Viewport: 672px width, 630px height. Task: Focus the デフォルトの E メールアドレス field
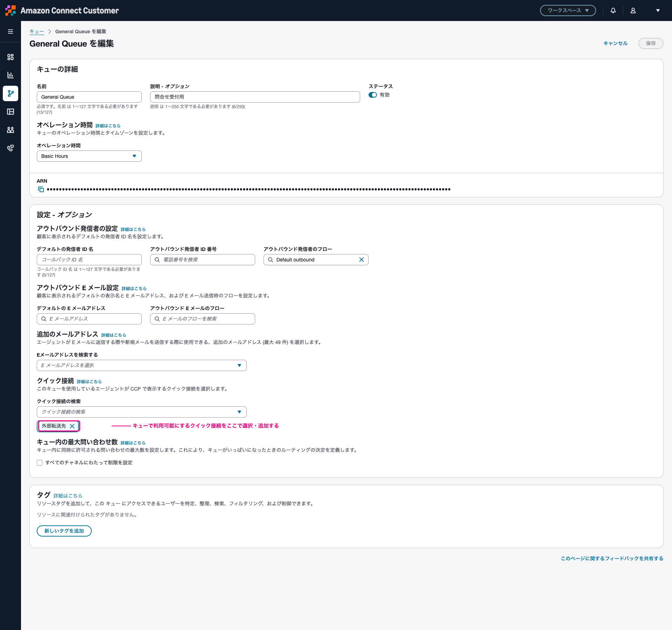pos(89,319)
